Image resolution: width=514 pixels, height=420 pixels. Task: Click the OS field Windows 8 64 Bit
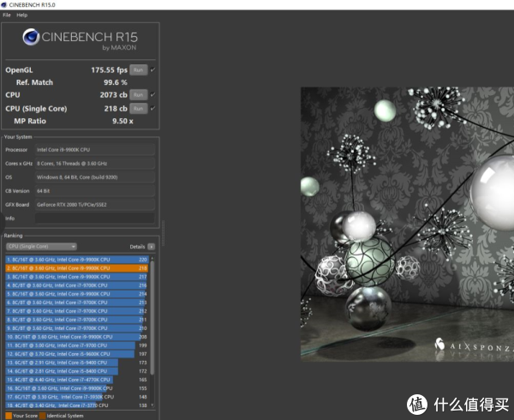(95, 177)
